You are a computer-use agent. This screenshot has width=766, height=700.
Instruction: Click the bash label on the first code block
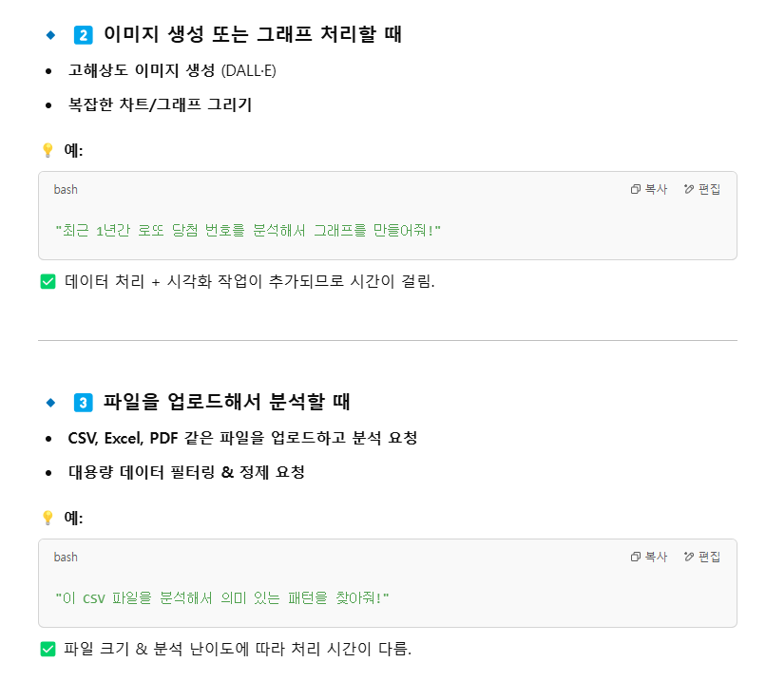pos(66,189)
